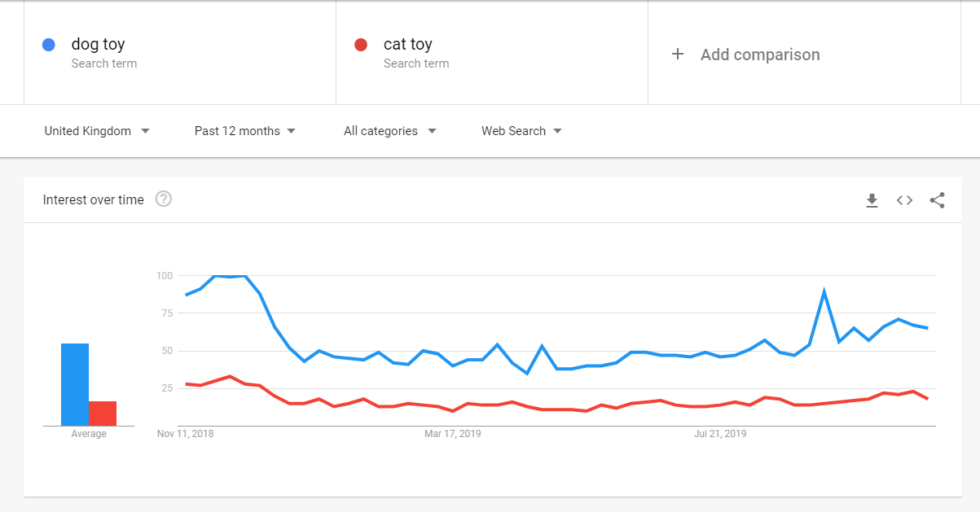Download the Interest over time chart data
Image resolution: width=980 pixels, height=512 pixels.
coord(872,200)
